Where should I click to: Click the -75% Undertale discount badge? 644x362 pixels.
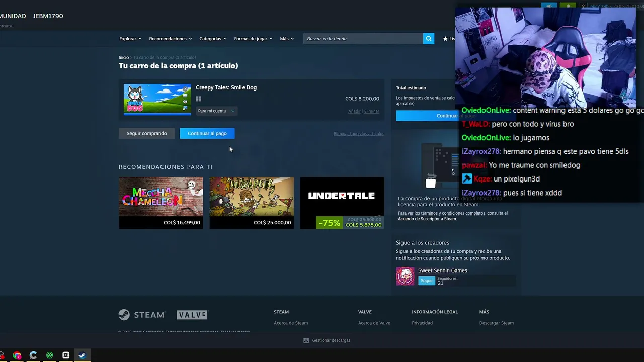point(330,223)
